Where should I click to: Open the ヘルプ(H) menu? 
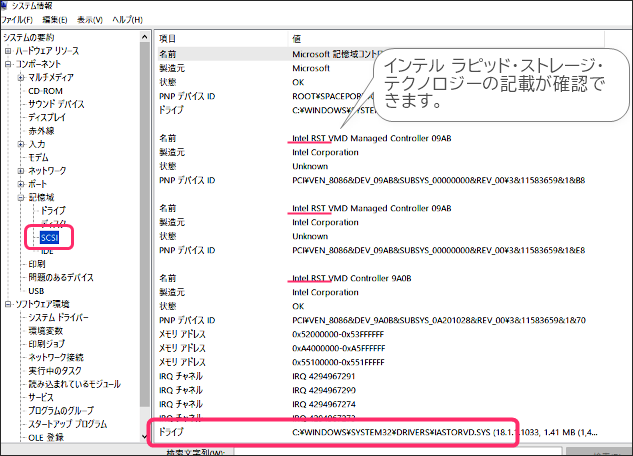(x=127, y=20)
